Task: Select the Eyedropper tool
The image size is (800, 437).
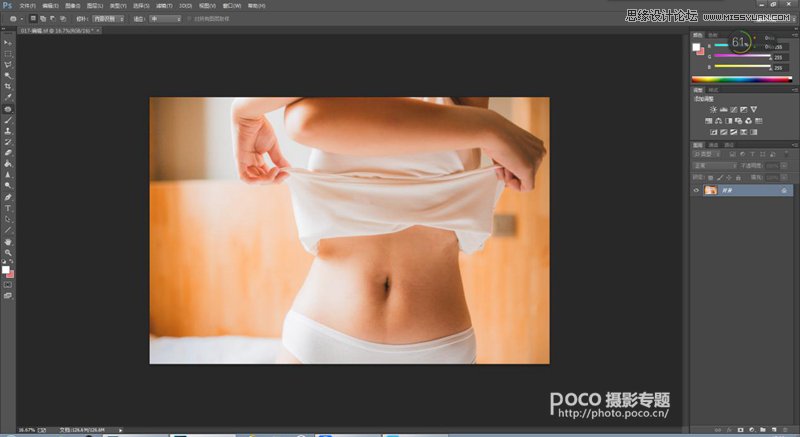Action: click(8, 97)
